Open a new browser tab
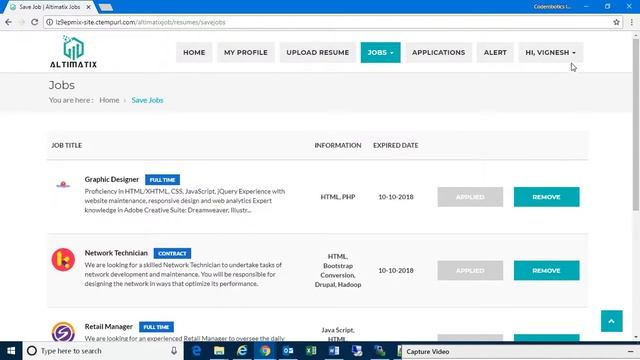 point(106,7)
